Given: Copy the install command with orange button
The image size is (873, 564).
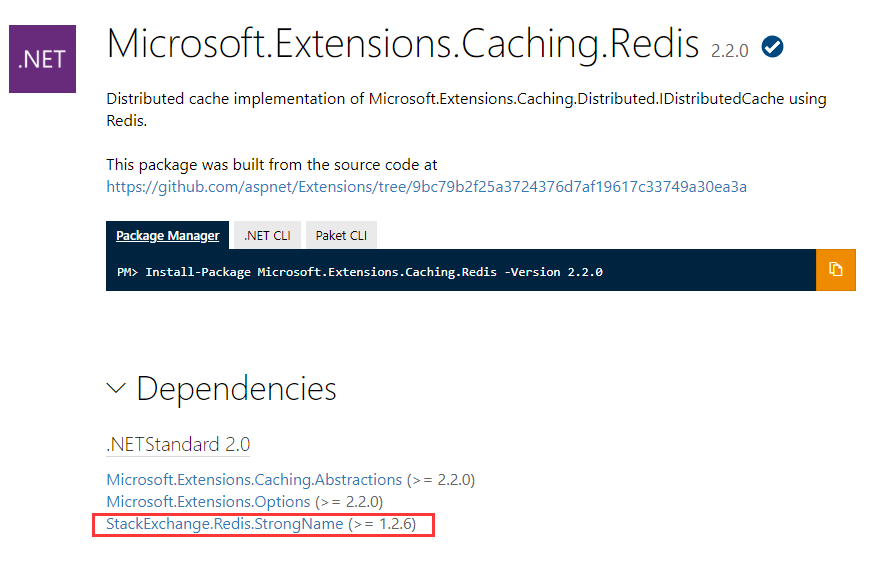Looking at the screenshot, I should click(835, 270).
